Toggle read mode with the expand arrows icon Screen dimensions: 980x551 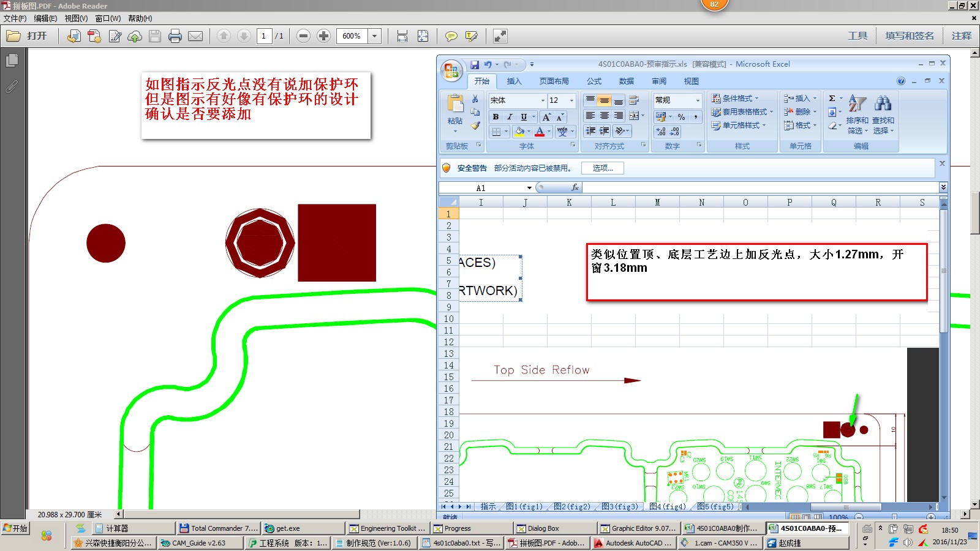click(500, 36)
